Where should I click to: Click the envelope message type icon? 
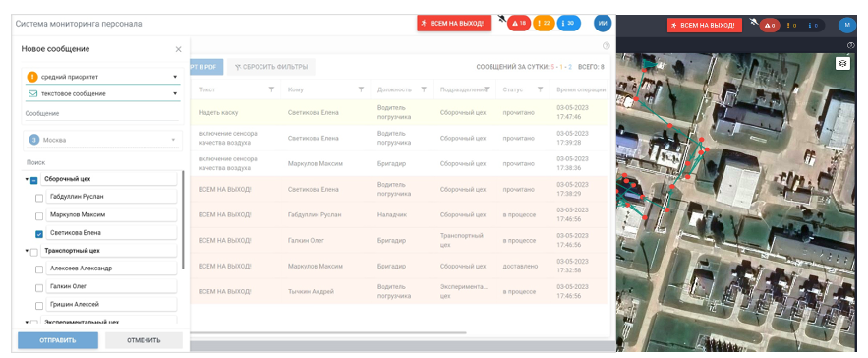[32, 94]
